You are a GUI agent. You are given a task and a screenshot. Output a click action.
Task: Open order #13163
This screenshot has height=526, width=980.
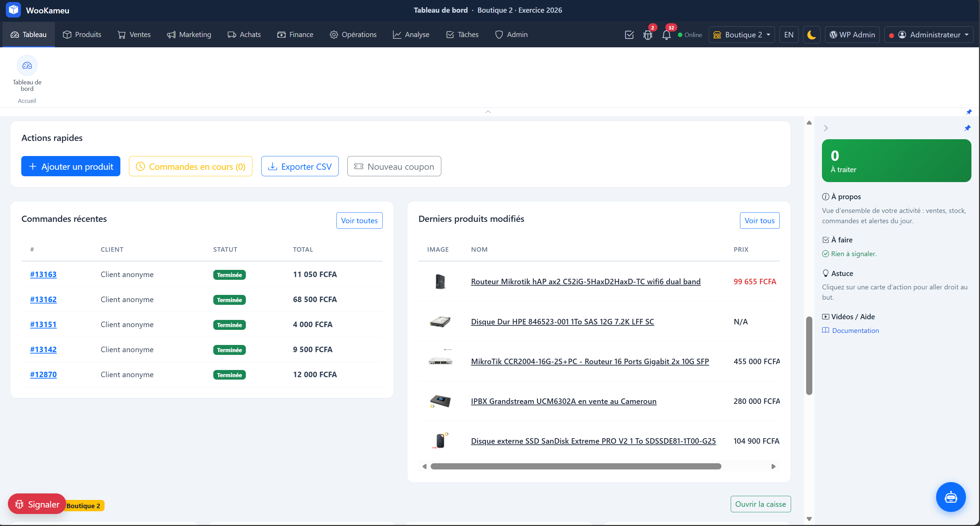43,274
